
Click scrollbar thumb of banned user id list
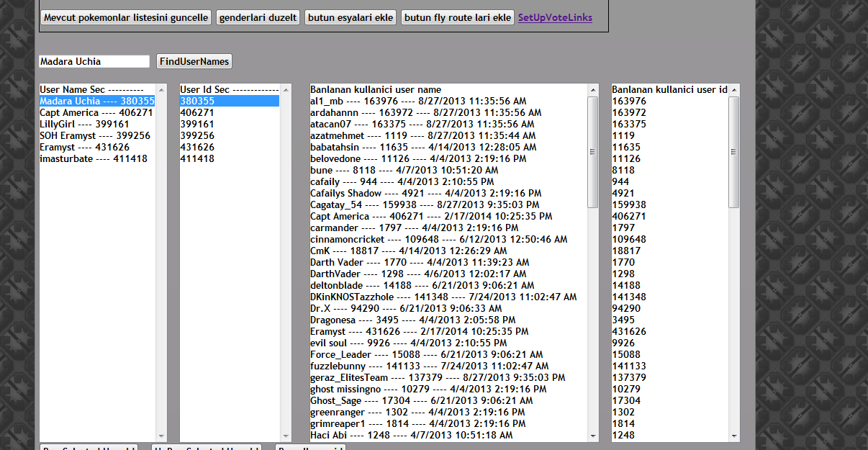pyautogui.click(x=734, y=152)
